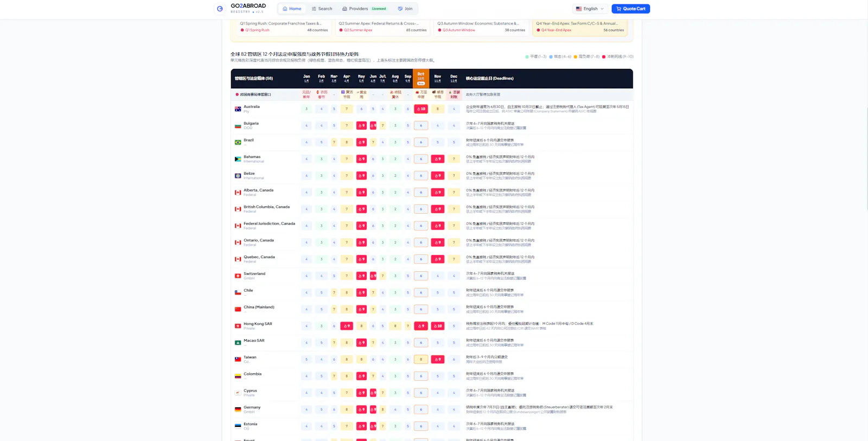The image size is (868, 441).
Task: Click Taiwan's October cell showing 8
Action: point(421,359)
